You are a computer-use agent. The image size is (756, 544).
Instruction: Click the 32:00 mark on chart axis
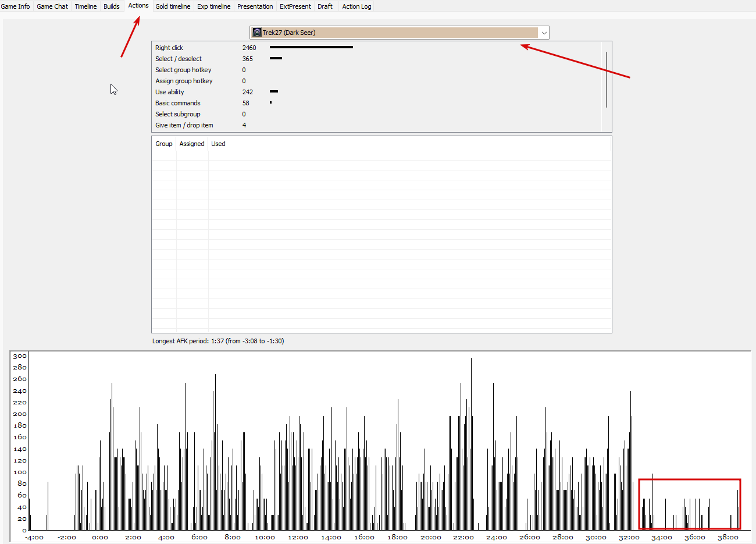[x=629, y=537]
